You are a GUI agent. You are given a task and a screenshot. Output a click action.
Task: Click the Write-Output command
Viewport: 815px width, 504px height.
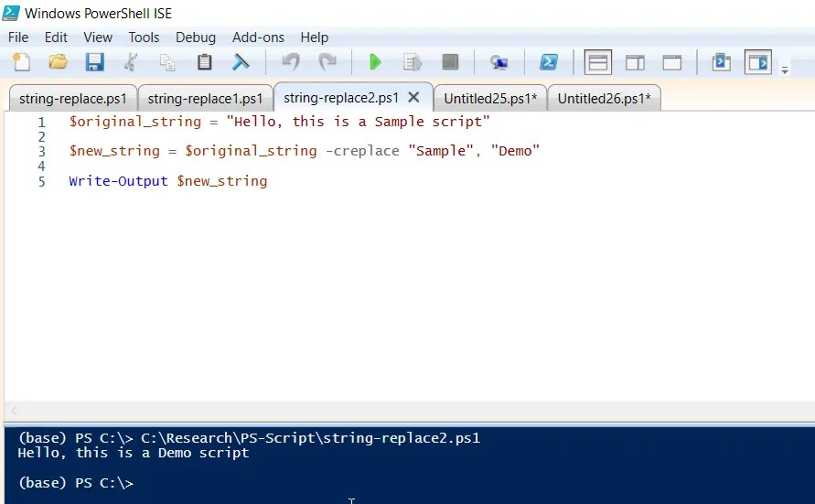118,181
